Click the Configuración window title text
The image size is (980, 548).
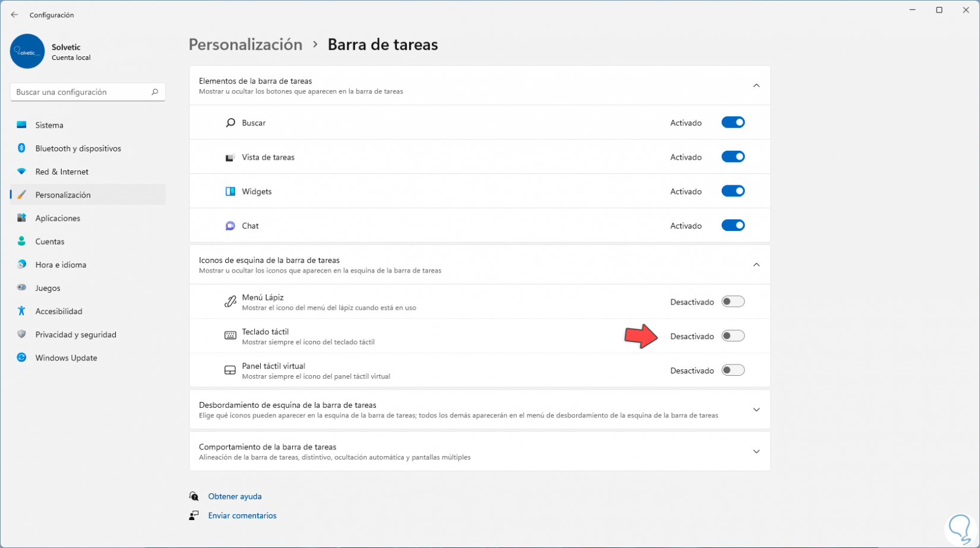[x=52, y=15]
